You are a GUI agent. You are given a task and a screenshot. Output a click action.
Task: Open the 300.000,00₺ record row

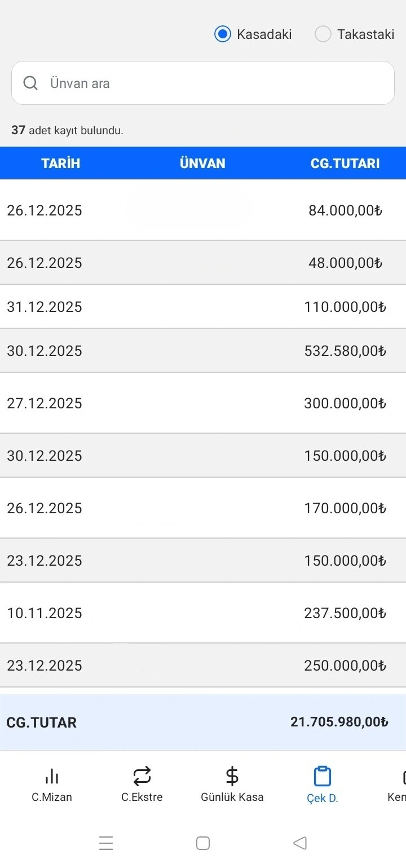click(x=203, y=403)
